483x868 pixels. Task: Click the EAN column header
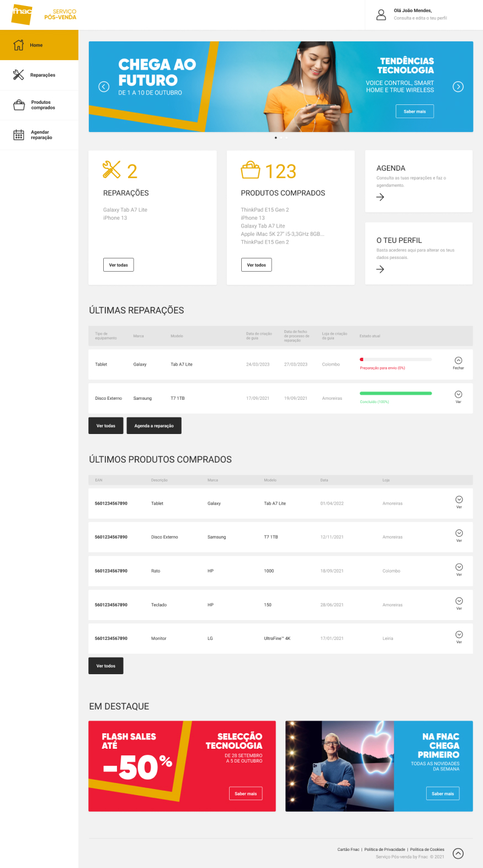99,480
